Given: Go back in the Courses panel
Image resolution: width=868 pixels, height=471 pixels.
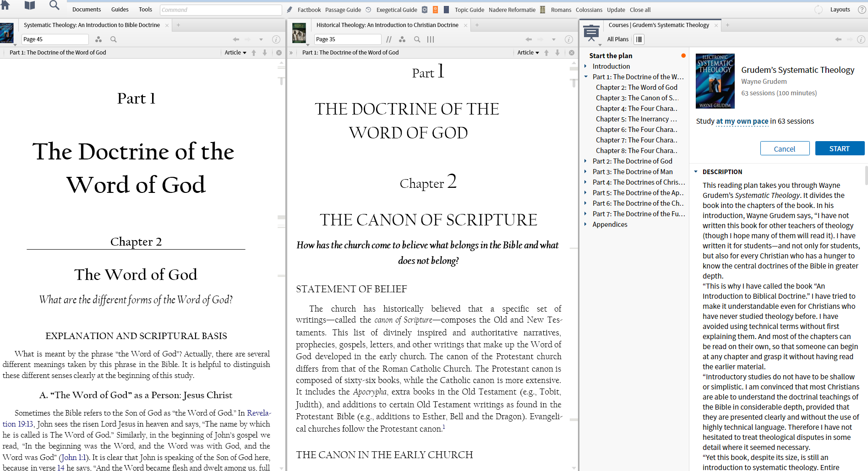Looking at the screenshot, I should (838, 39).
